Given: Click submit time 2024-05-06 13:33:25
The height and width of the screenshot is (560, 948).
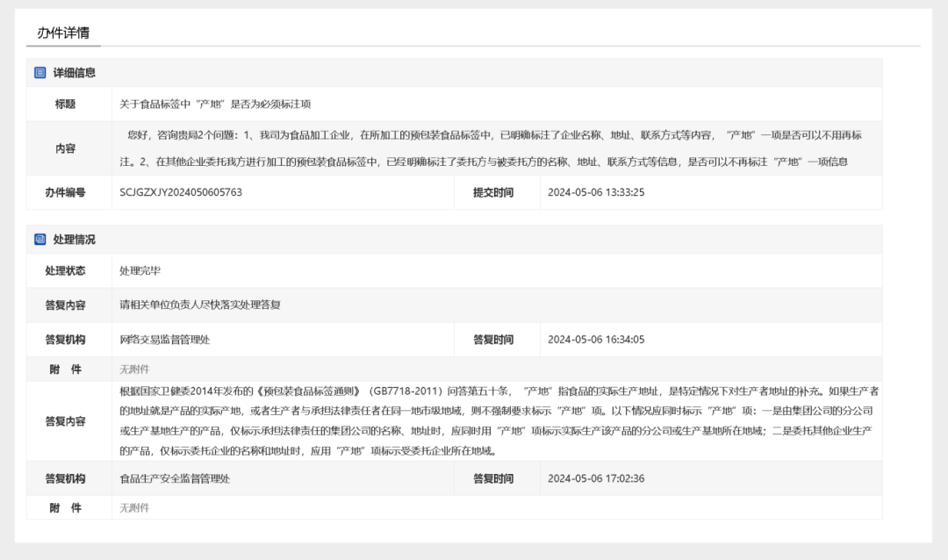Looking at the screenshot, I should [x=596, y=192].
